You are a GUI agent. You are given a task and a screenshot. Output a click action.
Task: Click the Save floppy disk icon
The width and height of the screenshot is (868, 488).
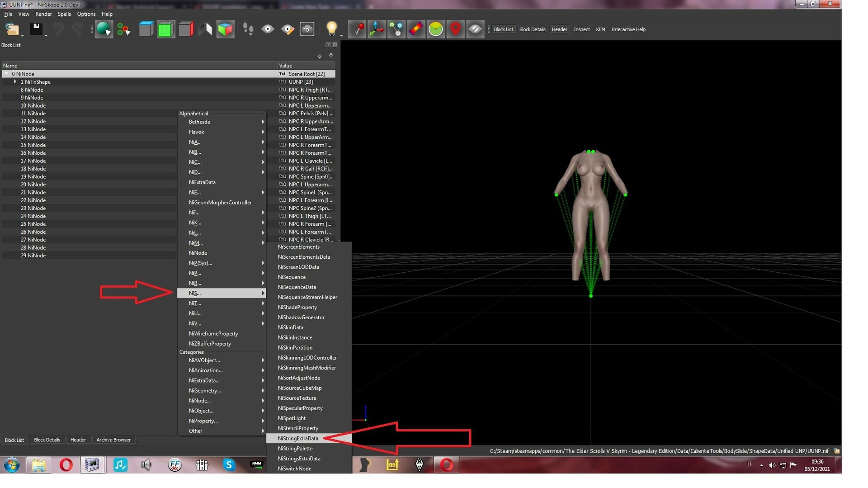tap(37, 29)
